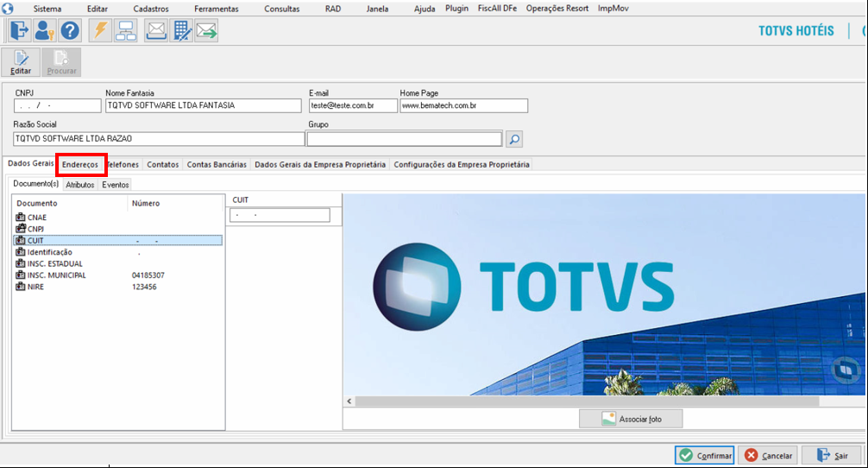Switch to the Telefones tab
The width and height of the screenshot is (868, 468).
123,165
